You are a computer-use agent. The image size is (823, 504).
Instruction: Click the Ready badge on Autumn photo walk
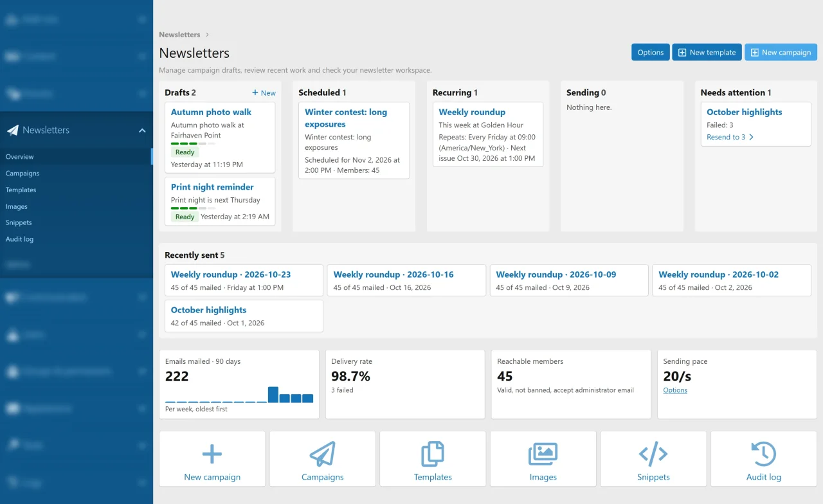[185, 152]
